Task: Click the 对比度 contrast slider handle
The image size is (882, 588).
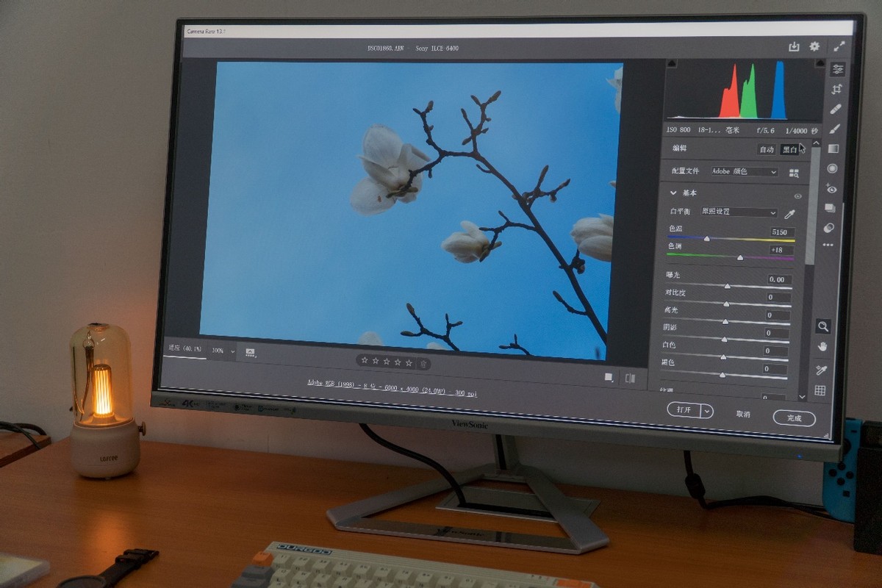Action: coord(726,303)
